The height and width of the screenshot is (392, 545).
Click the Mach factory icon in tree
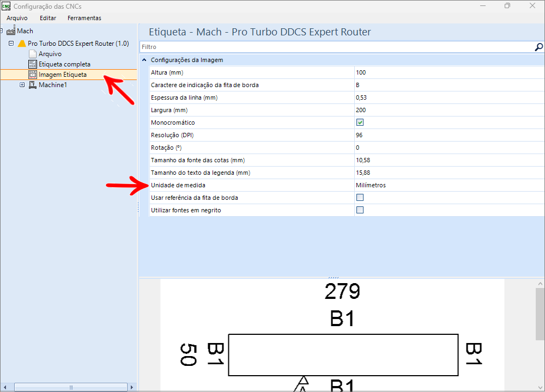pos(11,30)
